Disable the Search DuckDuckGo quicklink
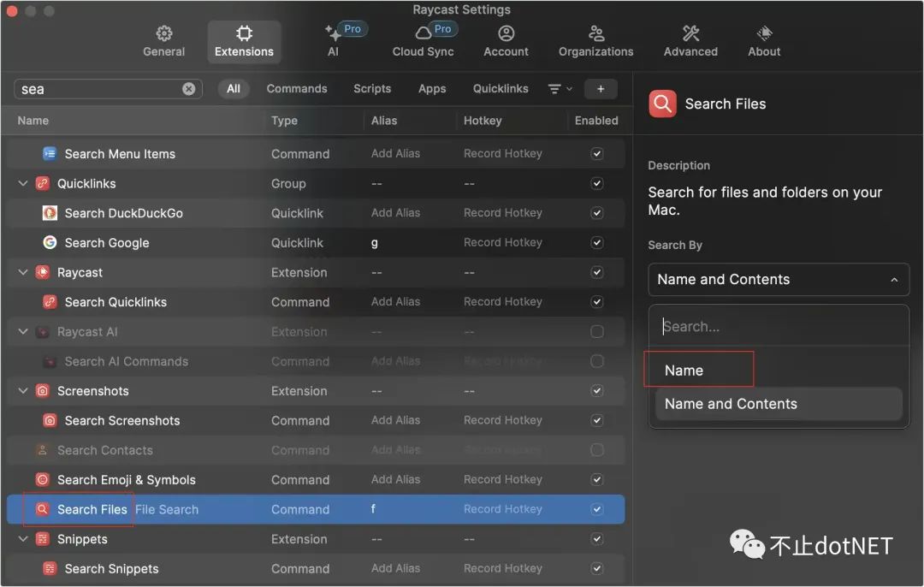The image size is (924, 587). pos(597,213)
